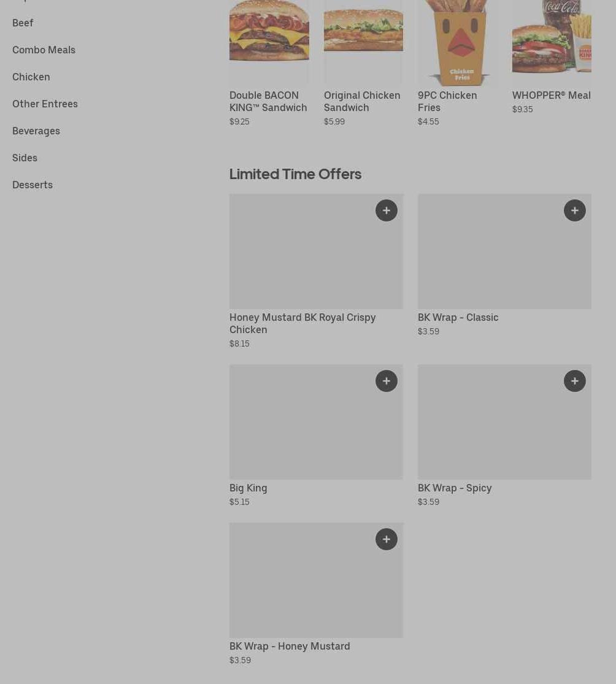The height and width of the screenshot is (684, 616).
Task: Open the Other Entrees category
Action: (45, 104)
